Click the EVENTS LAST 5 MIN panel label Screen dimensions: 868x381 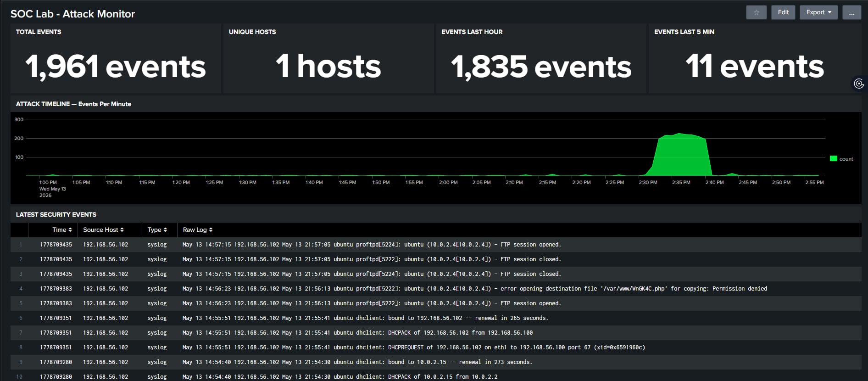click(684, 32)
